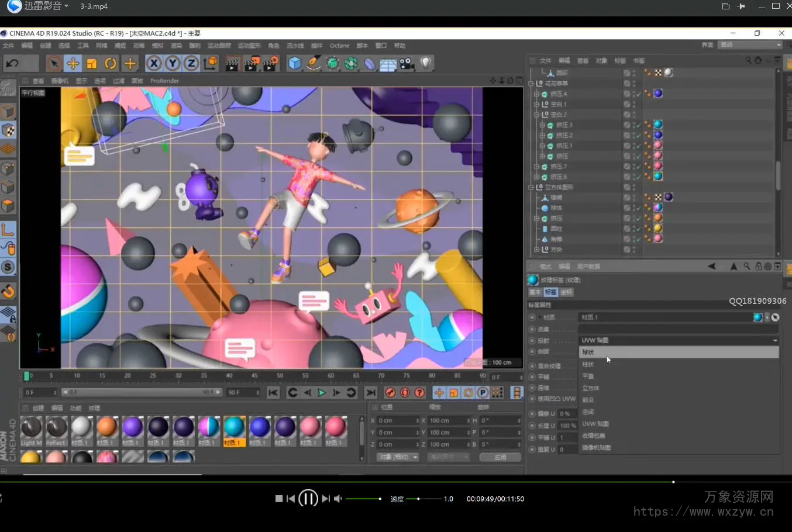Select 摄像机贴图 option in the projection list
Image resolution: width=792 pixels, height=532 pixels.
tap(596, 448)
